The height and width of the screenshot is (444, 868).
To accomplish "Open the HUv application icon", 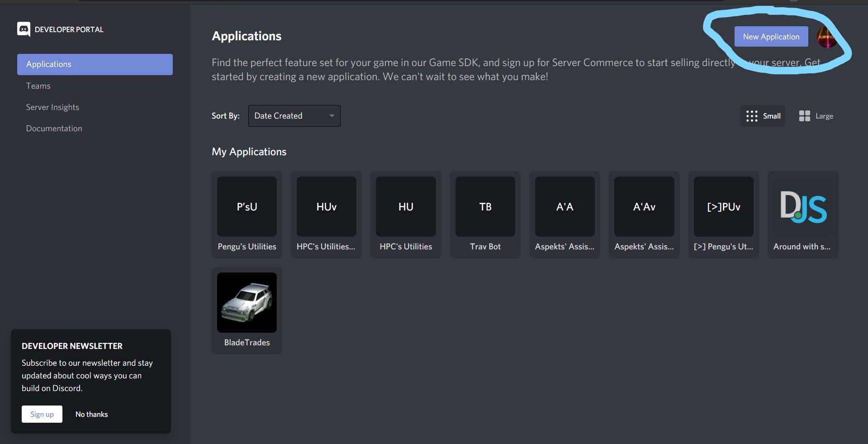I will (x=327, y=207).
